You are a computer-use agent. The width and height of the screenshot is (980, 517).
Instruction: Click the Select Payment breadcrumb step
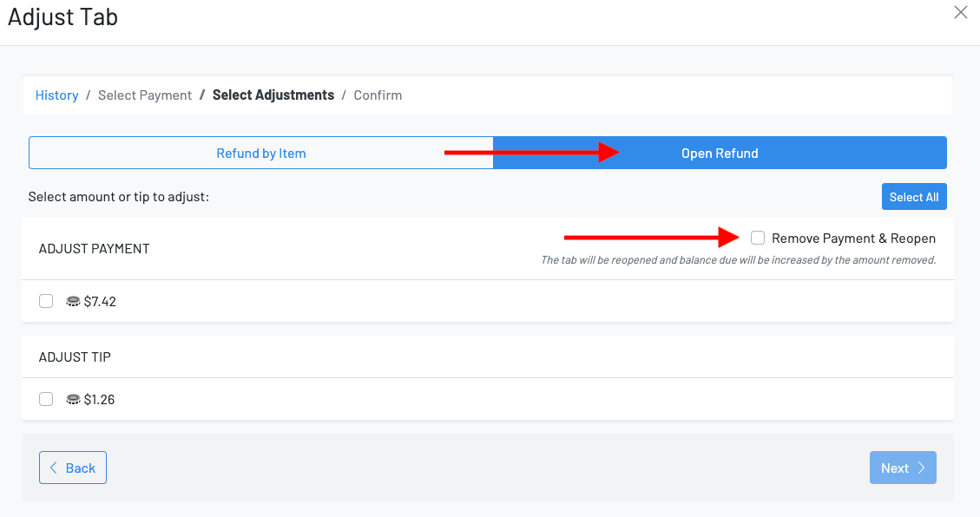pos(145,95)
